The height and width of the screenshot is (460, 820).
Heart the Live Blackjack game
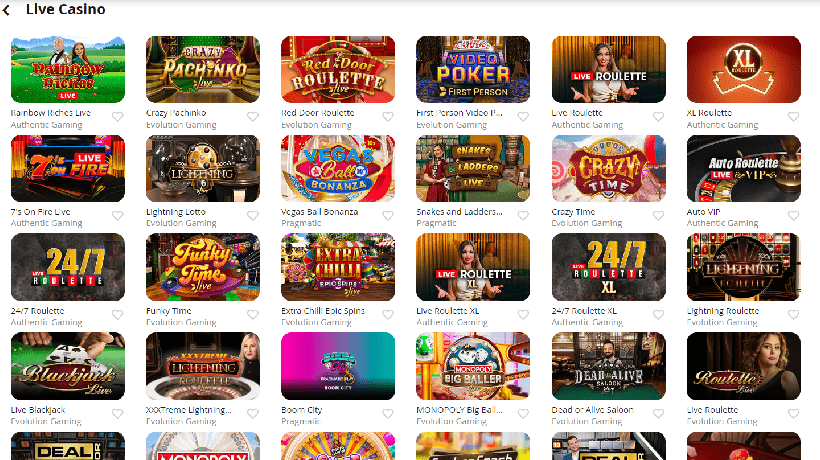[118, 413]
